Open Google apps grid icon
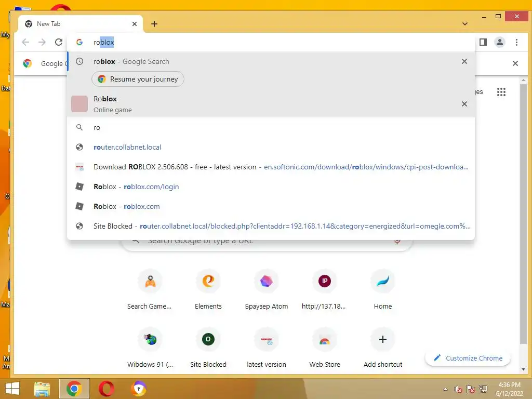The image size is (532, 399). coord(501,92)
